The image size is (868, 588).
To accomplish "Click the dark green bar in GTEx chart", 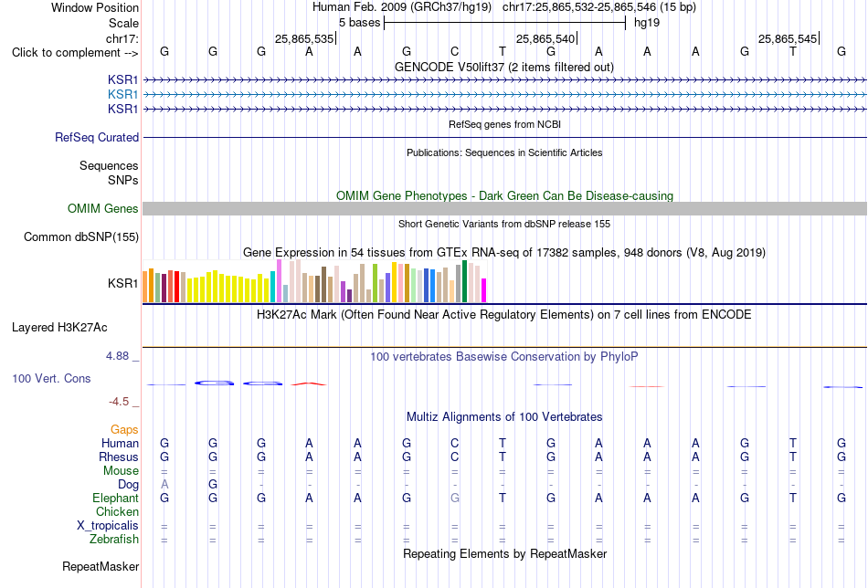I will click(x=464, y=281).
